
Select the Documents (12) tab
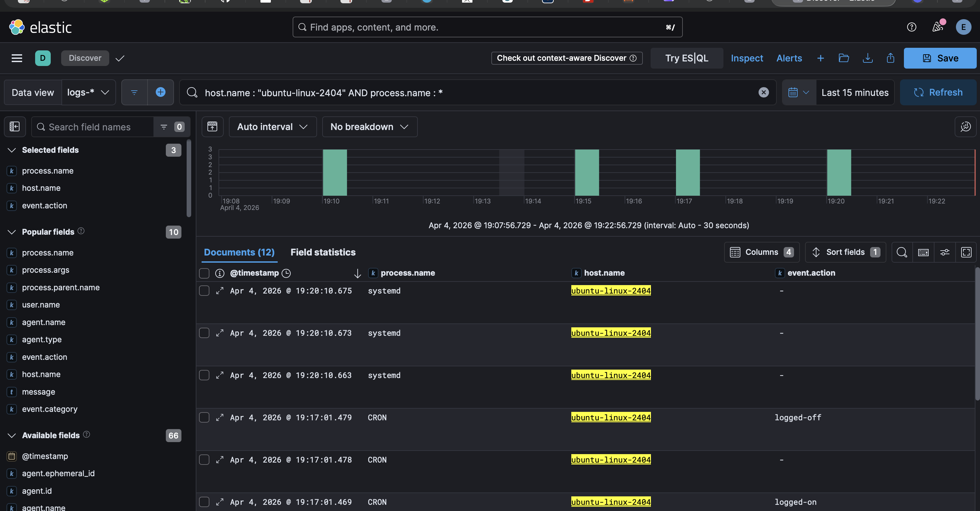tap(239, 252)
